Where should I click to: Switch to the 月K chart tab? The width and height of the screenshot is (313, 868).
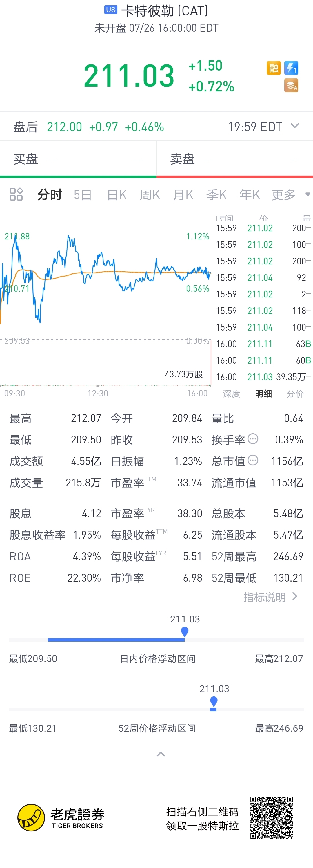183,195
